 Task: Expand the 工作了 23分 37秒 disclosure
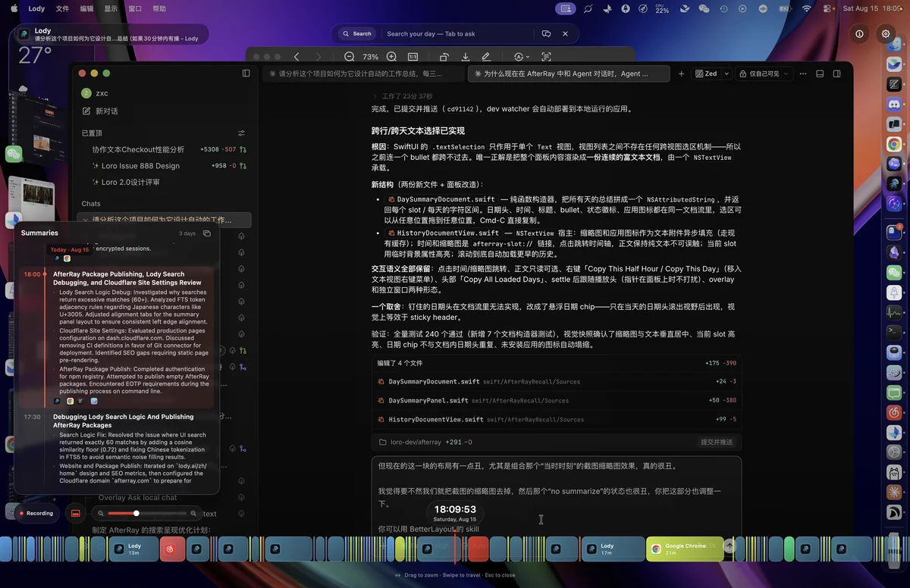tap(403, 96)
